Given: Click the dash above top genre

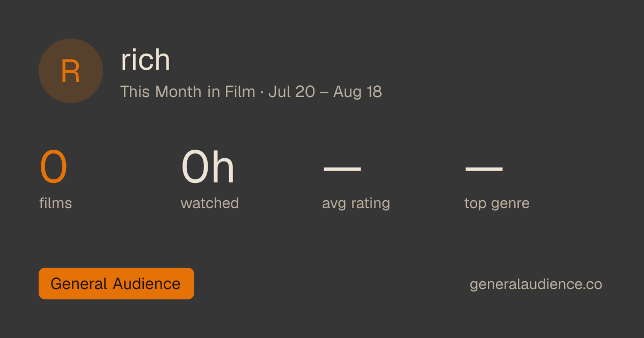Looking at the screenshot, I should click(484, 169).
